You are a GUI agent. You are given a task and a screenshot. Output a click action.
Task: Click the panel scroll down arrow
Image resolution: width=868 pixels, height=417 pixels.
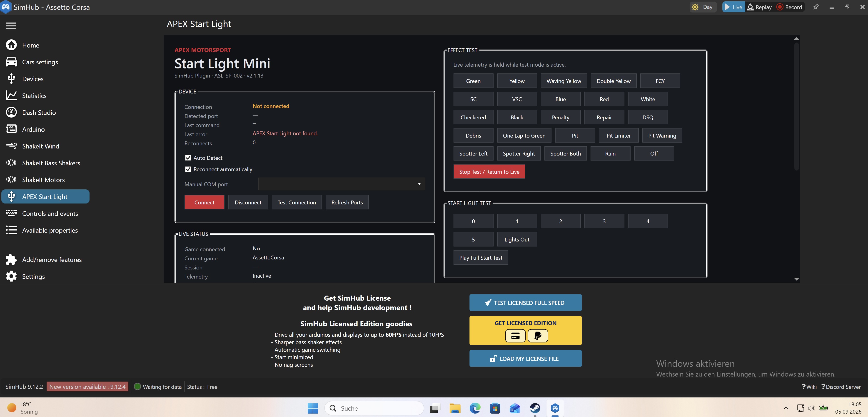pyautogui.click(x=796, y=279)
